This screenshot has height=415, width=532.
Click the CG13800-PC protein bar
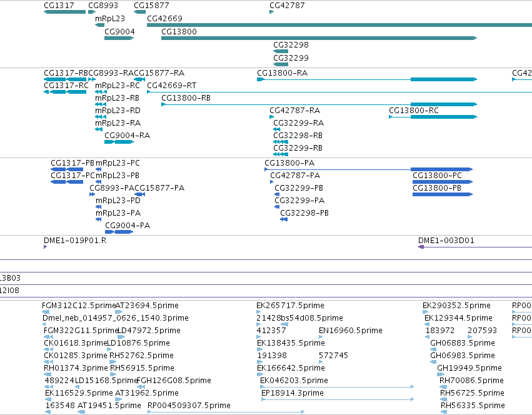[x=443, y=182]
